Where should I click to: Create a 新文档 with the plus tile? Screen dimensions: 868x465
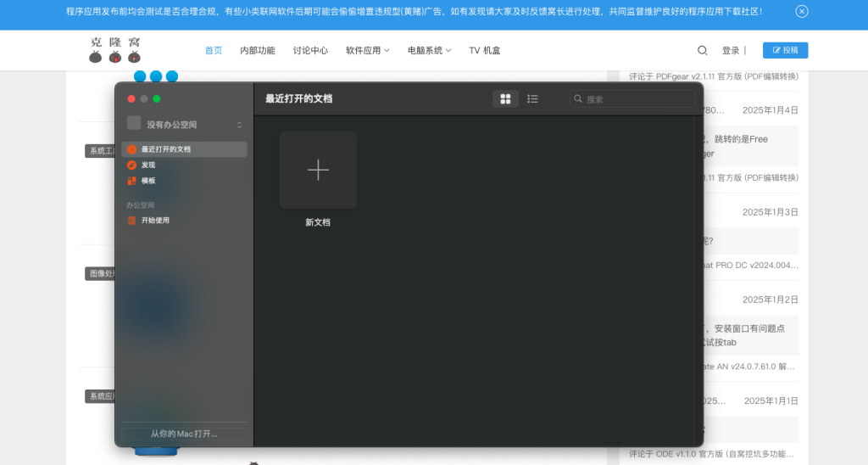pyautogui.click(x=319, y=170)
